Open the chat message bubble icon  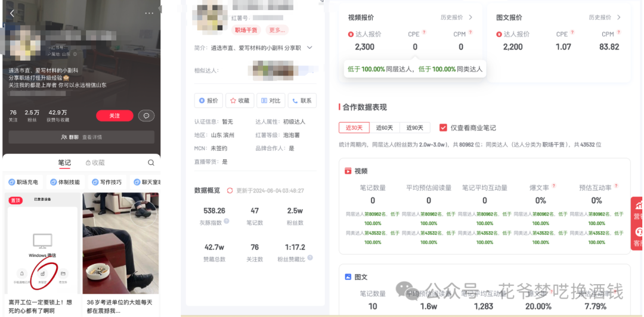(146, 116)
